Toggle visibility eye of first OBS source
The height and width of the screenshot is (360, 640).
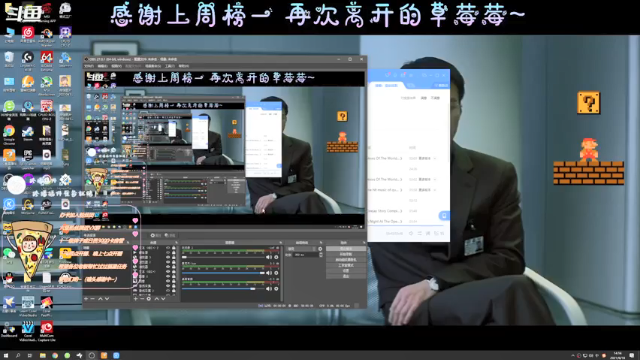168,247
